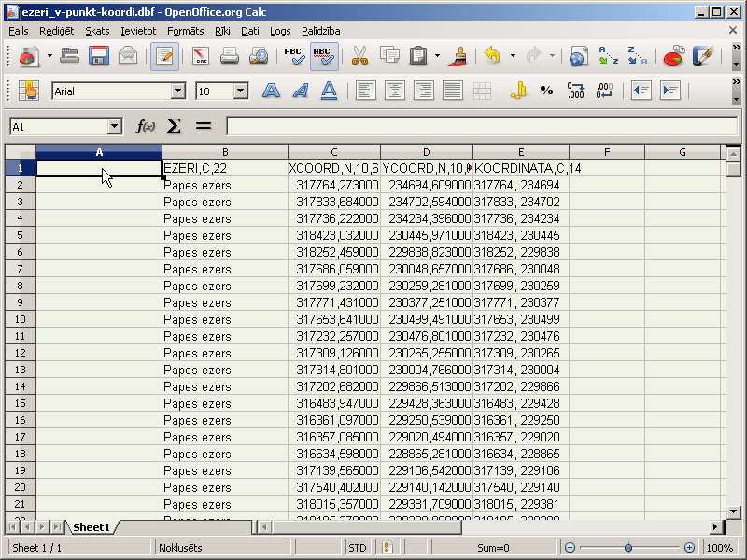
Task: Click the zoom slider handle
Action: [628, 548]
